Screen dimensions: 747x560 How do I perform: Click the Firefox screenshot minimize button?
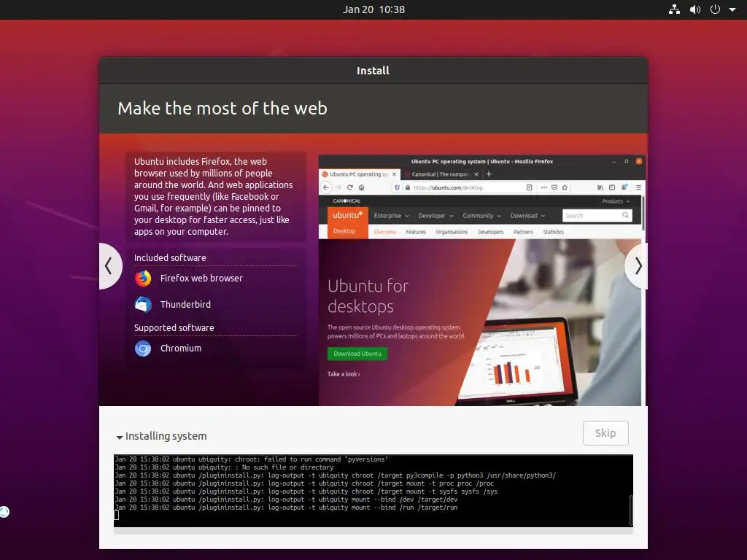(x=614, y=161)
